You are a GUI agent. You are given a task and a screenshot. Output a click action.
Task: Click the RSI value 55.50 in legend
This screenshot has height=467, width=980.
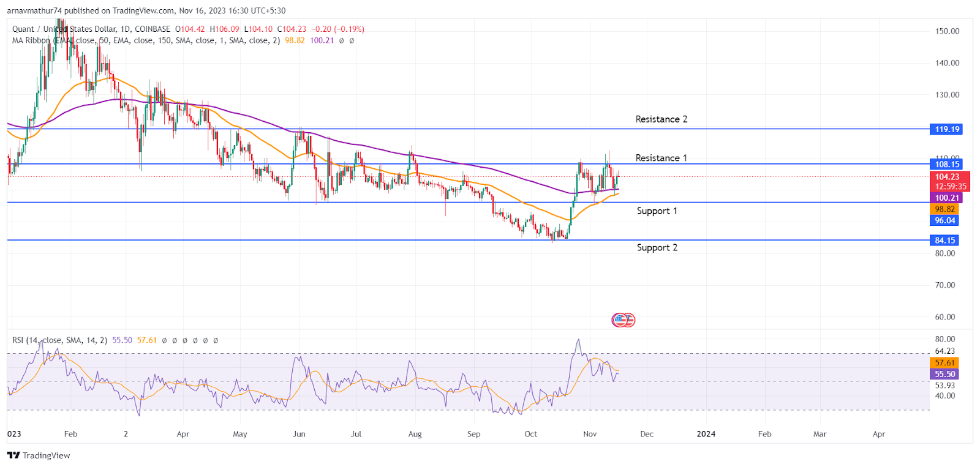(x=122, y=340)
